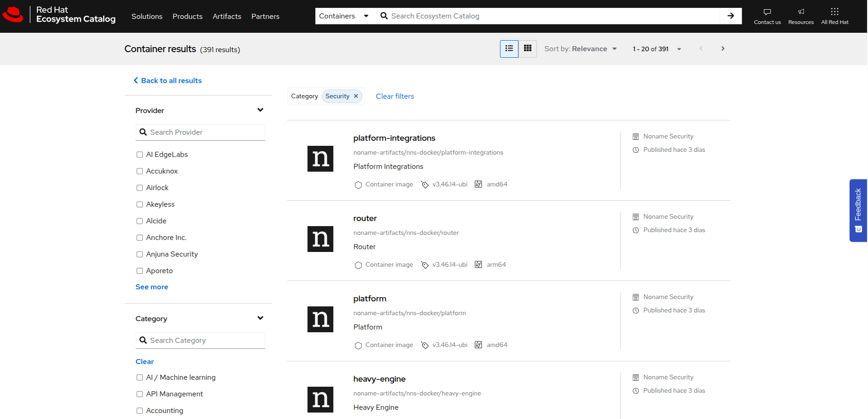Switch to list view layout
Image resolution: width=868 pixels, height=419 pixels.
[x=509, y=48]
